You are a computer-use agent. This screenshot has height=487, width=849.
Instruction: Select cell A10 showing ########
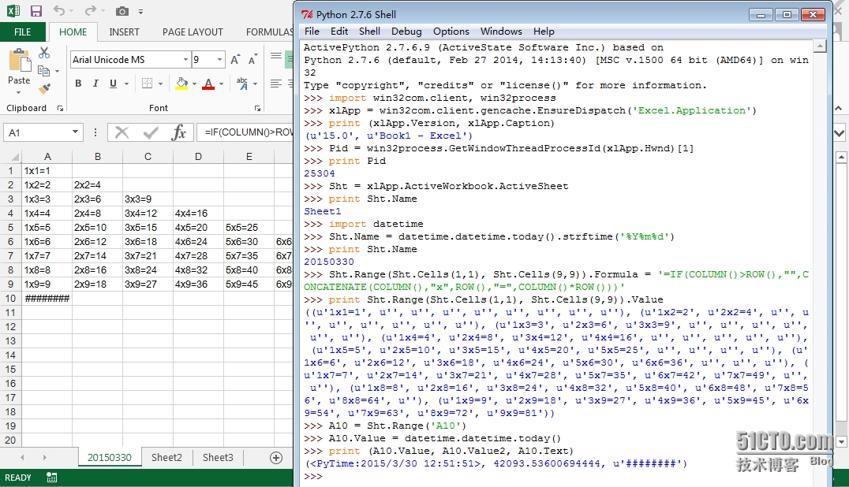47,298
